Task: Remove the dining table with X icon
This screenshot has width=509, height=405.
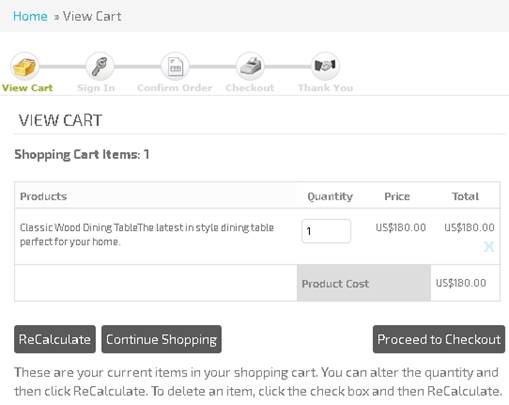Action: pyautogui.click(x=489, y=247)
